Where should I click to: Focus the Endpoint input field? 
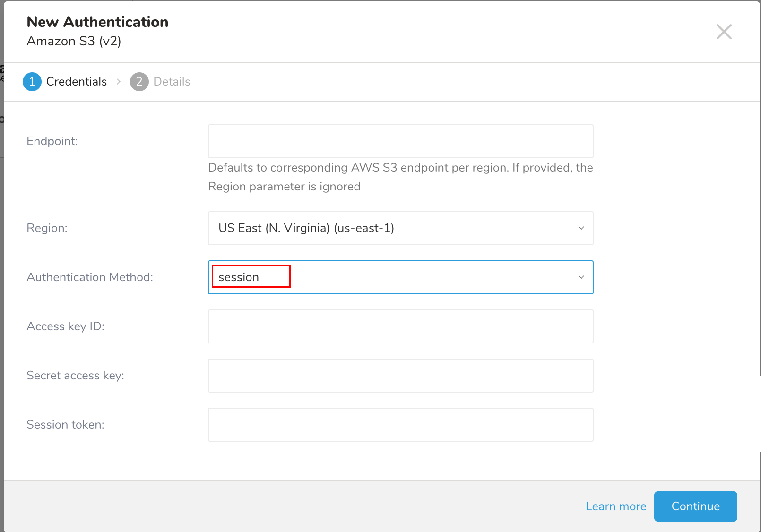pos(400,141)
